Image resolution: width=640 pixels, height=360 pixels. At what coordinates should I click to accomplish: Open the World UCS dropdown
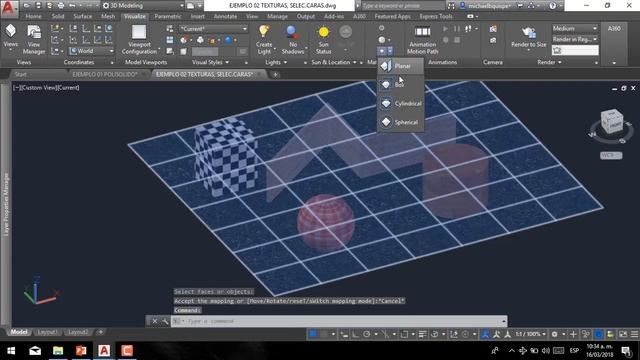coord(91,51)
